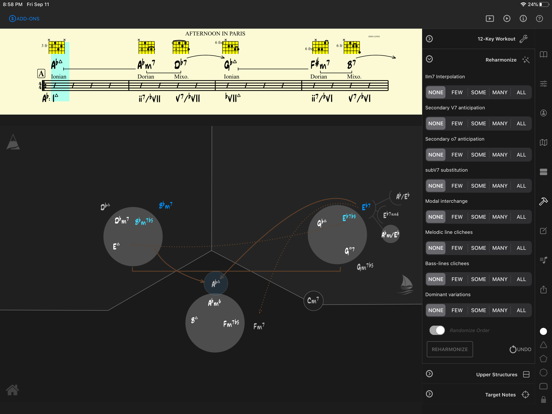Viewport: 552px width, 414px height.
Task: Open the B7 guitar chord diagram
Action: coord(352,47)
